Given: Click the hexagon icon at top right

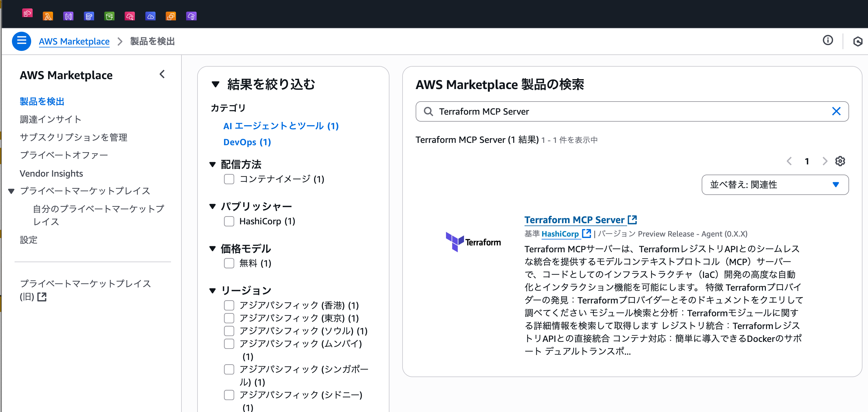Looking at the screenshot, I should click(x=858, y=41).
